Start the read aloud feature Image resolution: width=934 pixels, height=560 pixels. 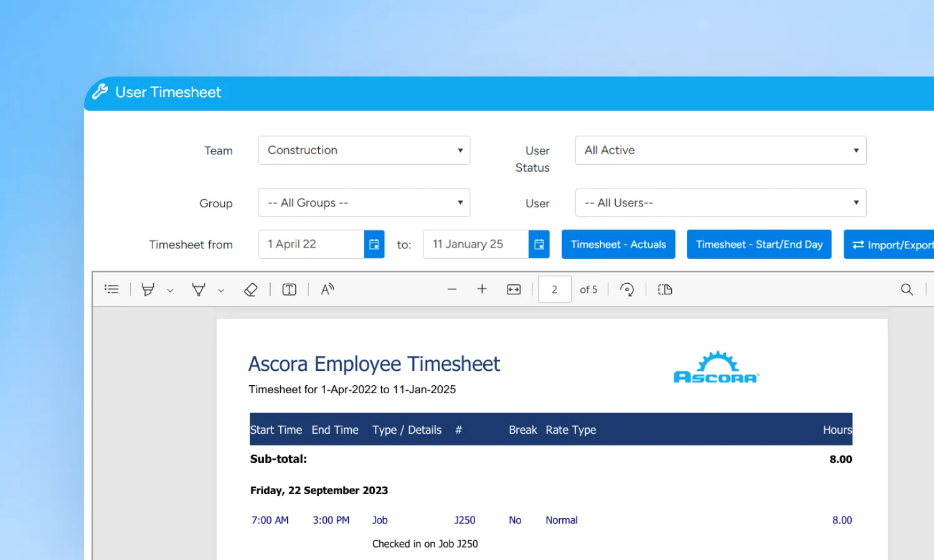[328, 289]
